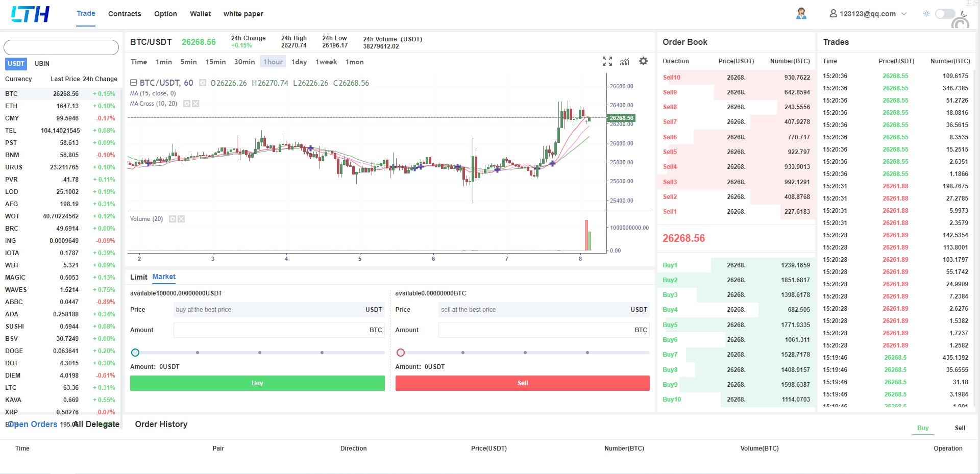
Task: Open the Contracts menu
Action: [x=125, y=14]
